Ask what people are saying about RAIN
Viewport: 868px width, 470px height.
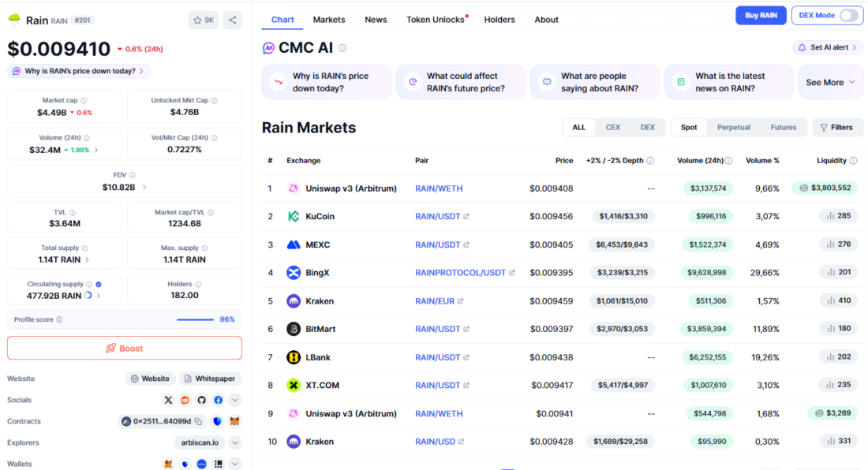[x=594, y=82]
